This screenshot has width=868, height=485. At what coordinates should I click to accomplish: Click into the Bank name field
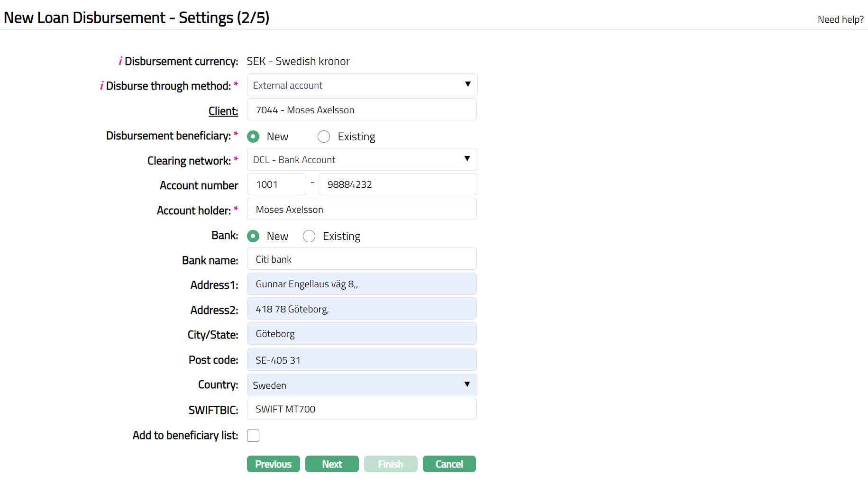pos(362,259)
